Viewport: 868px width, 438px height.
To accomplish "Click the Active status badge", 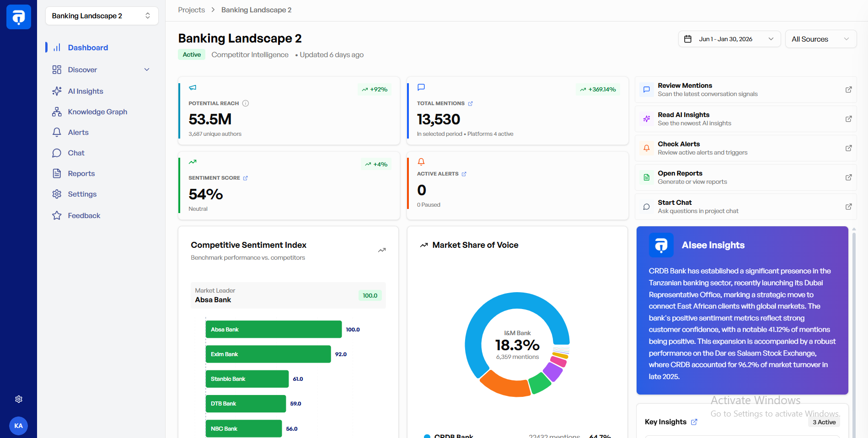I will 191,54.
